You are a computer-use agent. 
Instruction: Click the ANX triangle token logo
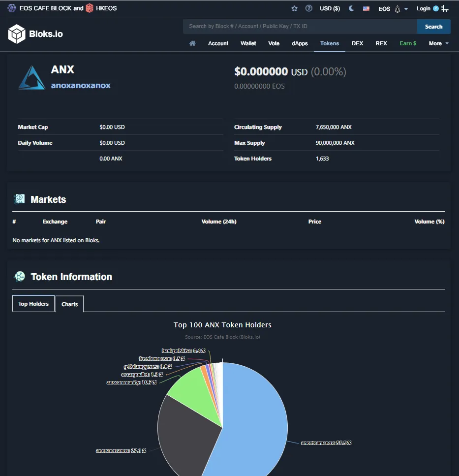pos(32,78)
